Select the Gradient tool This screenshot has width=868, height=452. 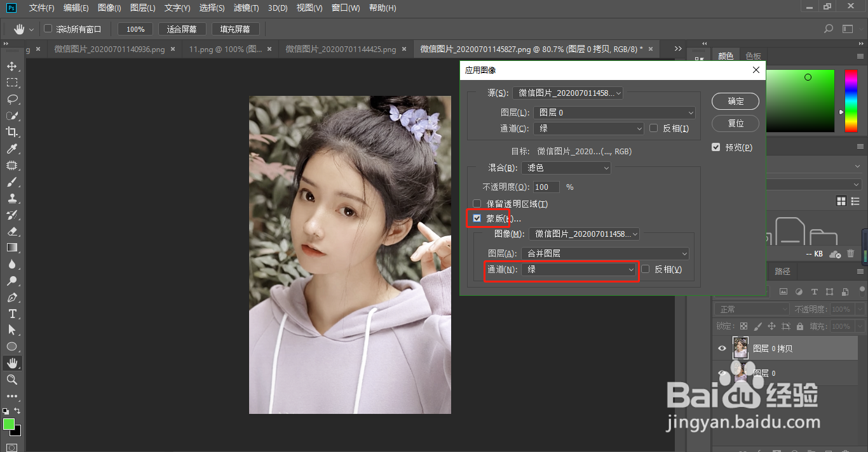pyautogui.click(x=11, y=248)
